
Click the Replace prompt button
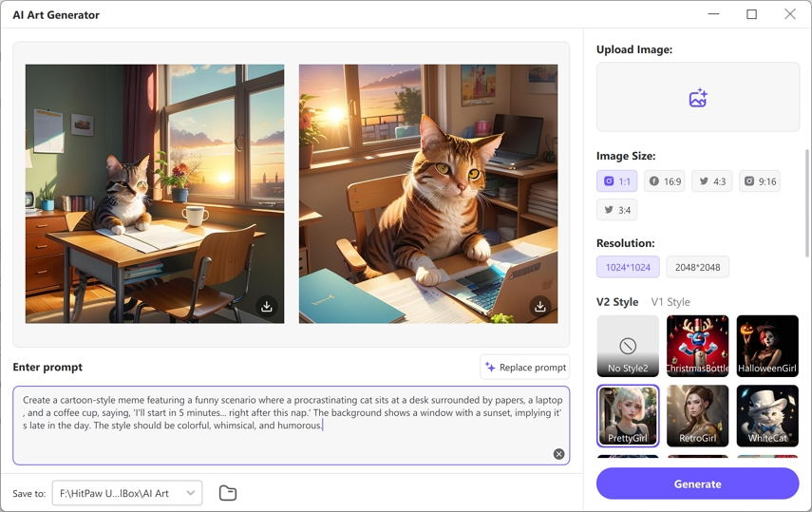coord(525,367)
